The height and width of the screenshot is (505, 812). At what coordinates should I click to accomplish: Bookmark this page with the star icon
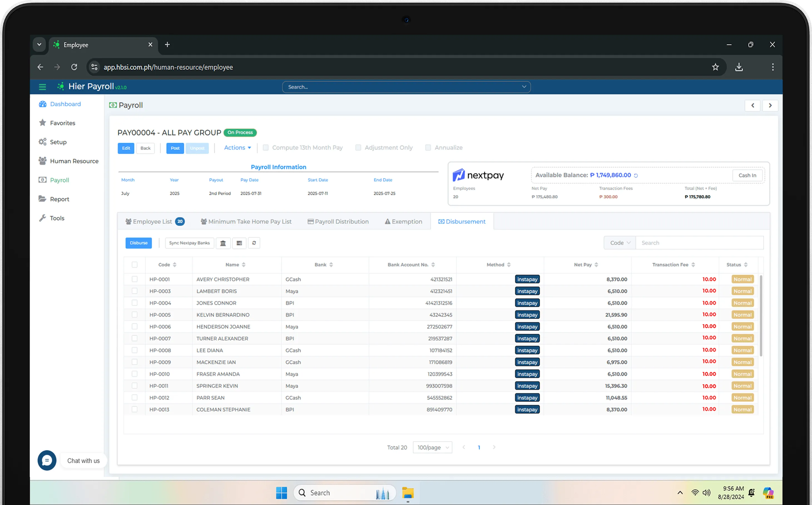pos(715,67)
